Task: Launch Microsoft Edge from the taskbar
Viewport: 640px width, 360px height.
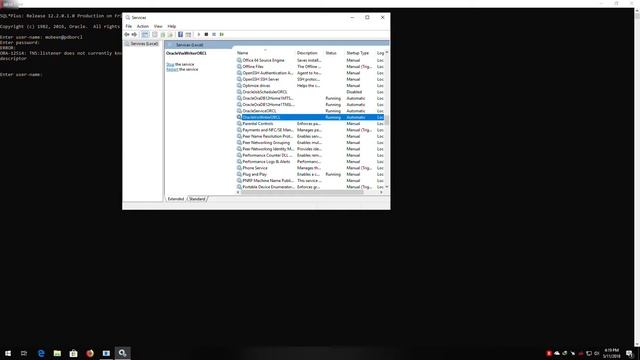Action: tap(41, 353)
